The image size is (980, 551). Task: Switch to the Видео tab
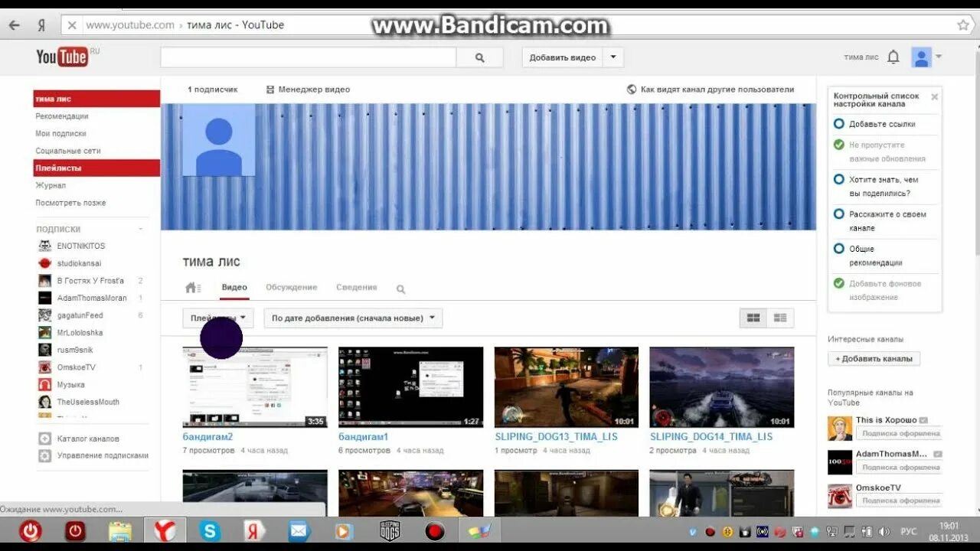(234, 288)
